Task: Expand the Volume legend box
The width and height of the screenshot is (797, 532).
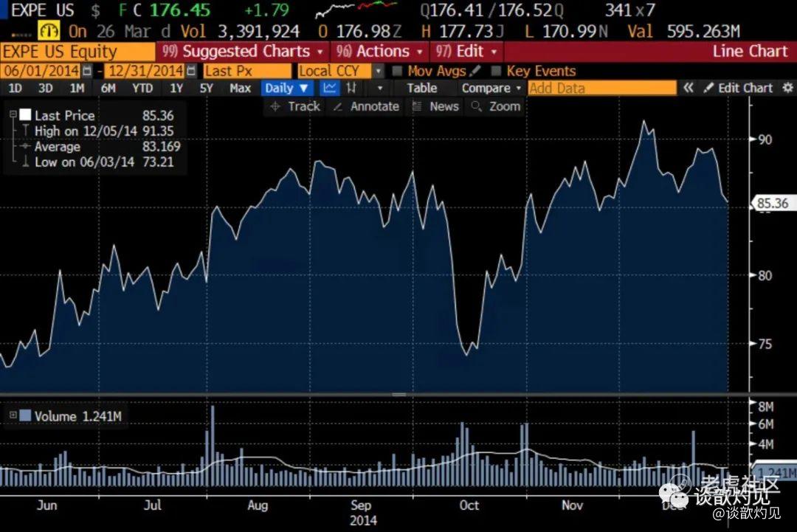Action: click(x=13, y=415)
